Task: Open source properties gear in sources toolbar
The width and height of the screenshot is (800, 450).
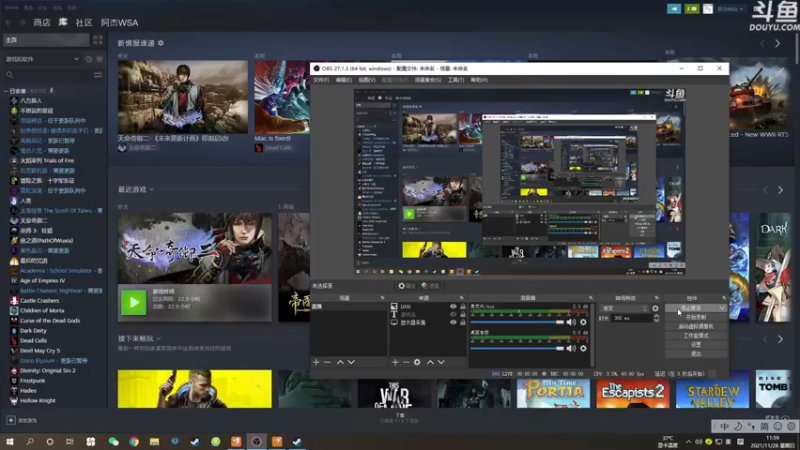Action: tap(417, 362)
